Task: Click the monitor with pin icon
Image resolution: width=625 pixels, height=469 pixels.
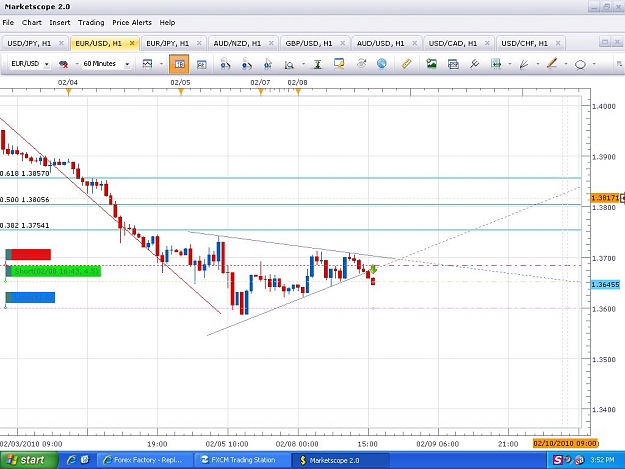Action: 339,64
